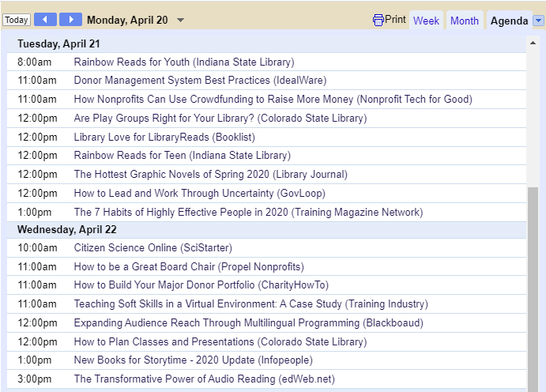Click 1:00pm time for New Books for Storytime
Image resolution: width=546 pixels, height=392 pixels.
pos(35,360)
